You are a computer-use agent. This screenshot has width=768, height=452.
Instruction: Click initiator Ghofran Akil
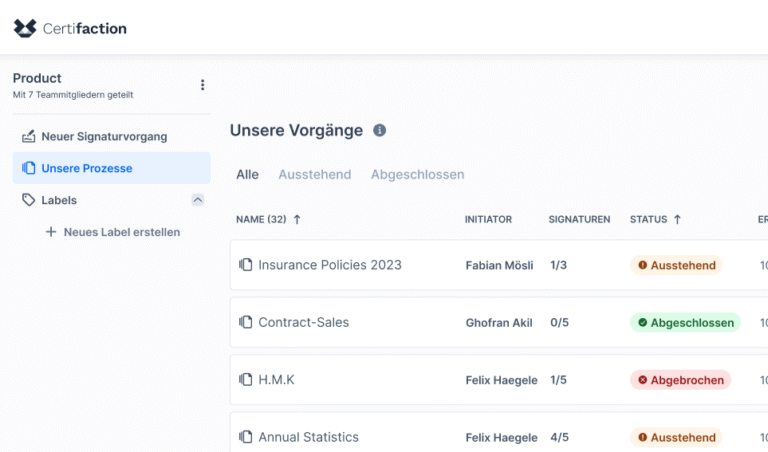pos(499,323)
